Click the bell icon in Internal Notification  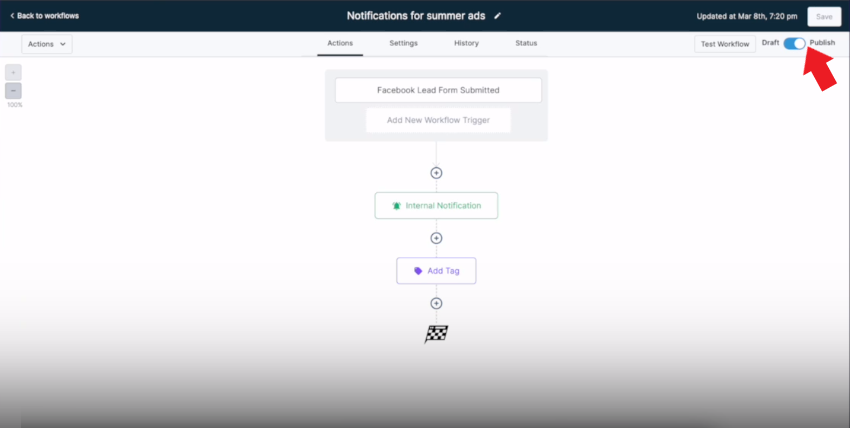tap(396, 206)
